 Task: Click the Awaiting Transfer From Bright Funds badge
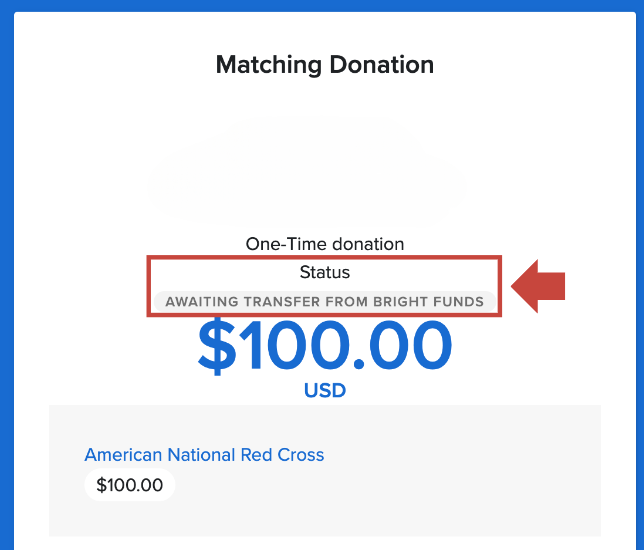coord(324,302)
